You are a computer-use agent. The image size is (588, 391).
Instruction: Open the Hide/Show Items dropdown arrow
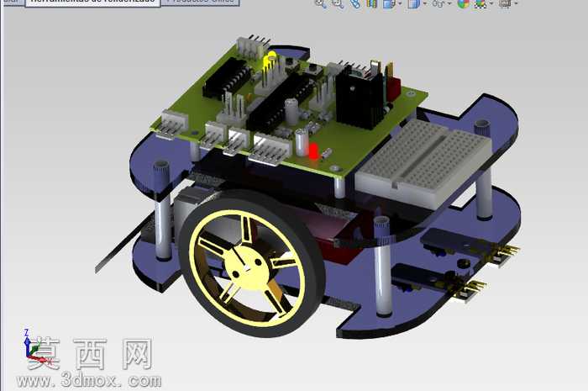pos(449,3)
